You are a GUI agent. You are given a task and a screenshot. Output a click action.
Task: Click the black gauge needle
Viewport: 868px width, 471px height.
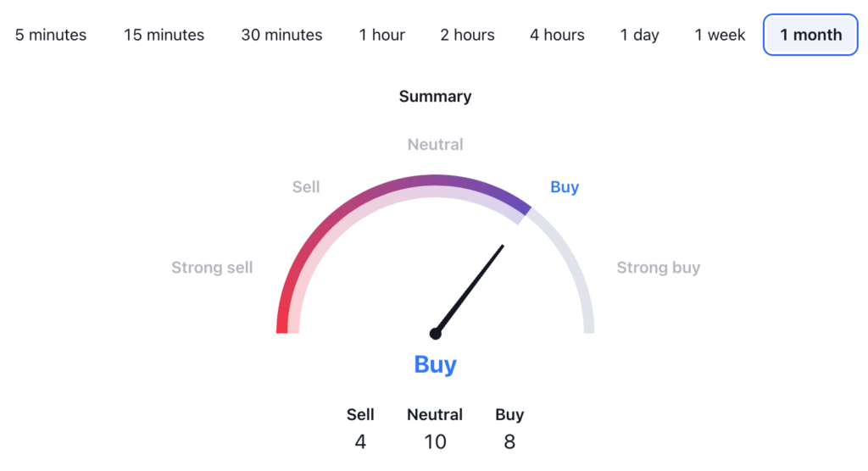coord(471,288)
